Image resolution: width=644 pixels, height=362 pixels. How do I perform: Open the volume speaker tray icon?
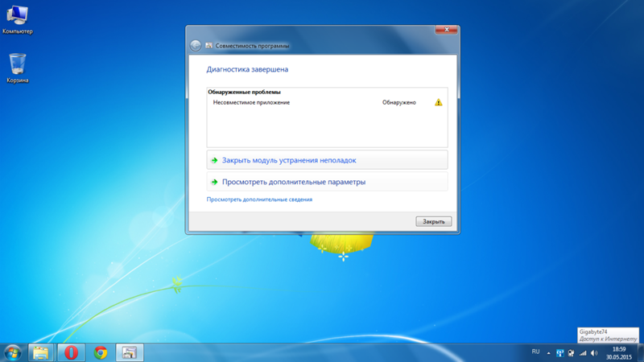(594, 353)
